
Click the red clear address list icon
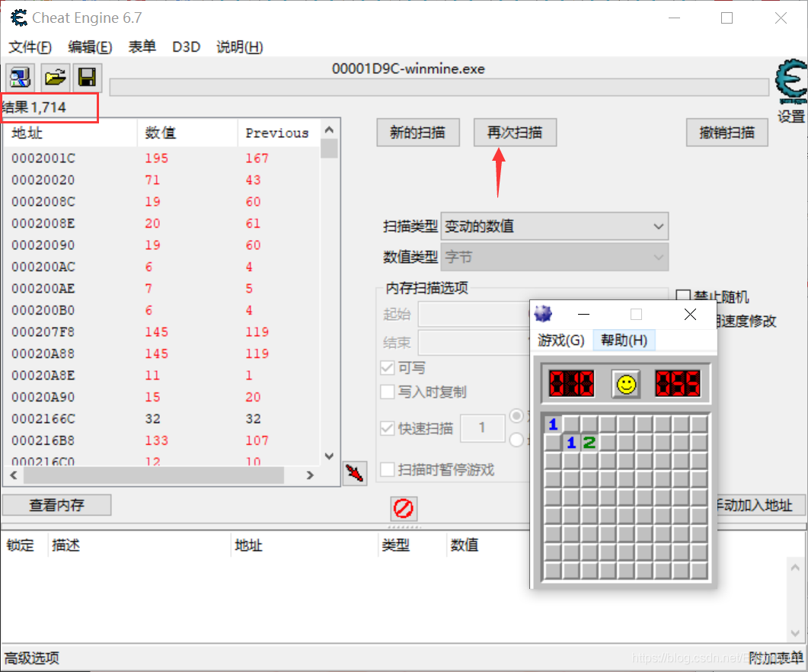(404, 508)
